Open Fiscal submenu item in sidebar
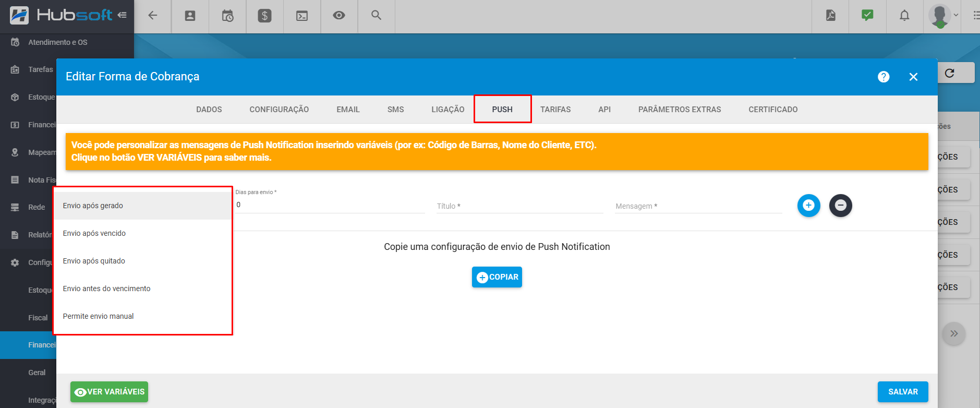This screenshot has width=980, height=408. (38, 318)
